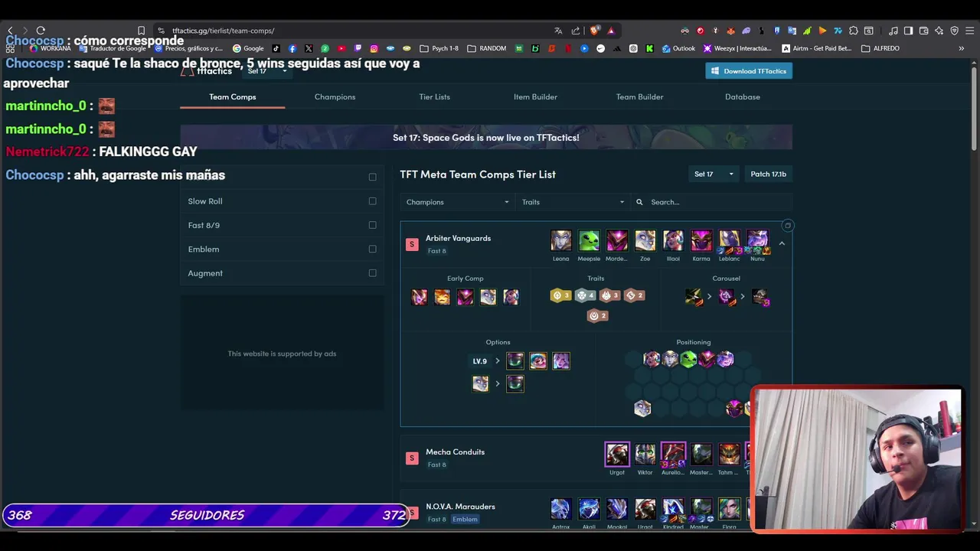Click the Illaoi champion portrait
This screenshot has width=980, height=551.
(673, 240)
